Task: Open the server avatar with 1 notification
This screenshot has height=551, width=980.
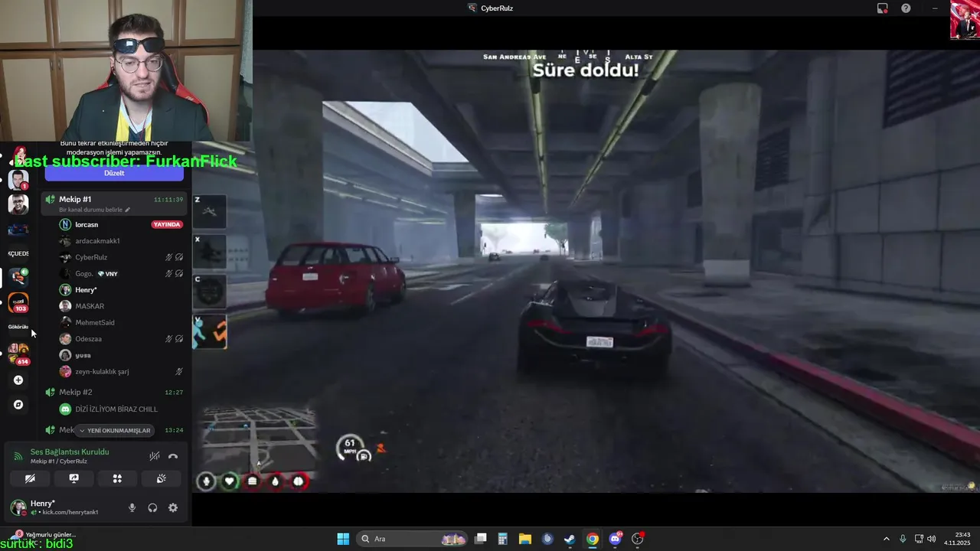Action: (x=18, y=180)
